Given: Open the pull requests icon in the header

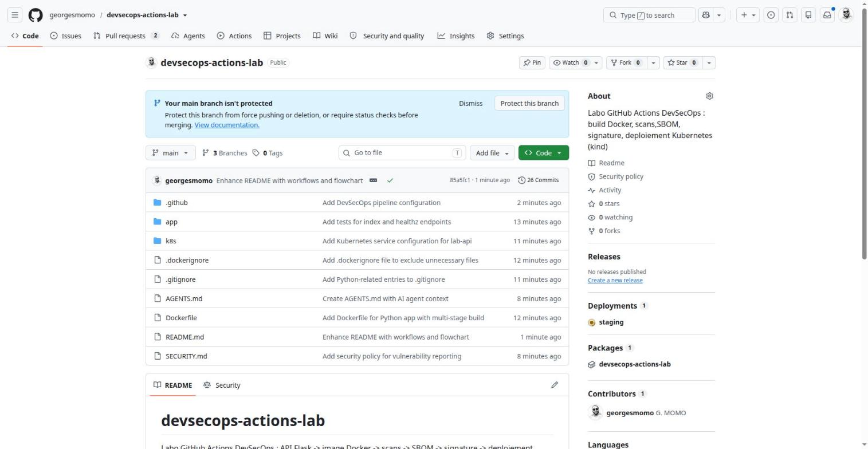Looking at the screenshot, I should [790, 15].
